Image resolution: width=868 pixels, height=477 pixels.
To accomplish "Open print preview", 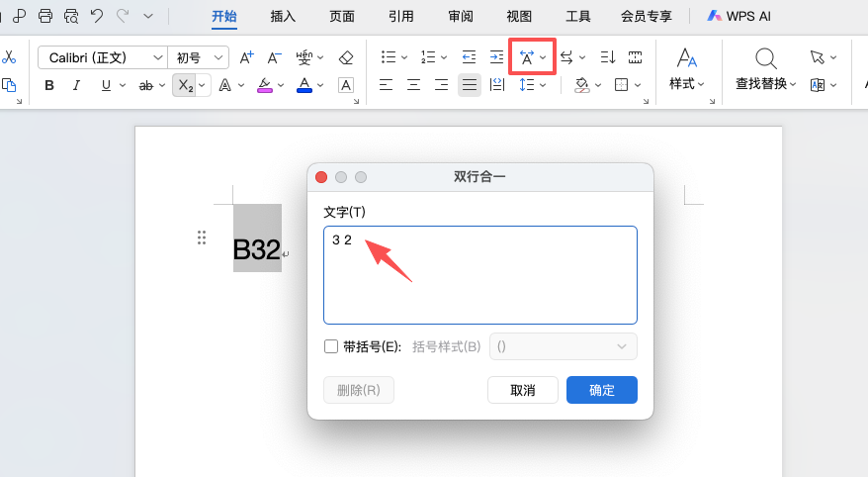I will pos(71,16).
